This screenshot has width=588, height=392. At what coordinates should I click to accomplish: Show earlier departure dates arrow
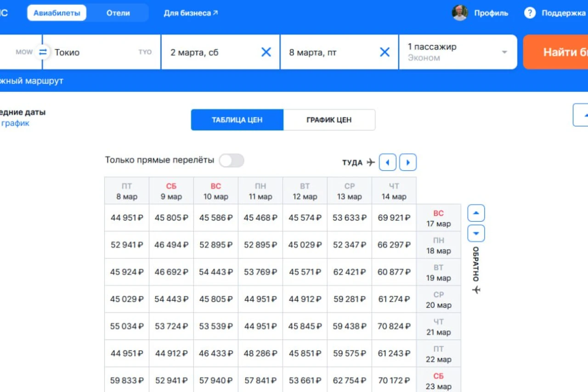pyautogui.click(x=387, y=162)
